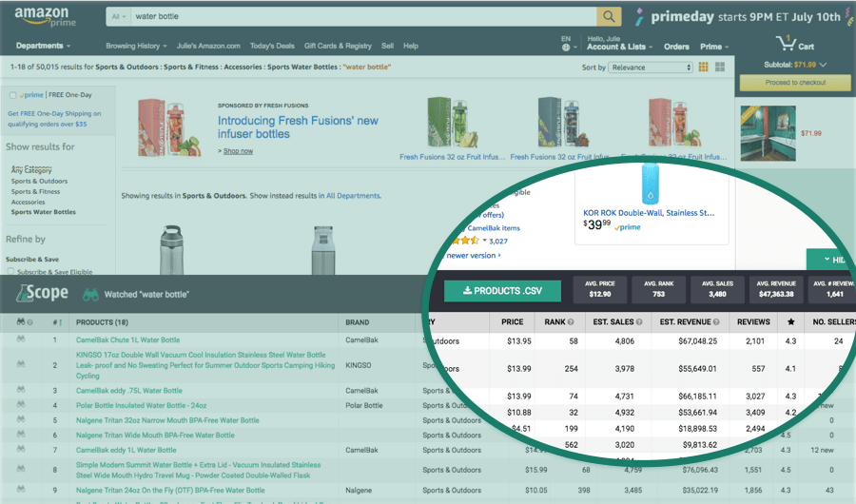Expand Account & Lists menu
The height and width of the screenshot is (504, 856).
pos(619,47)
